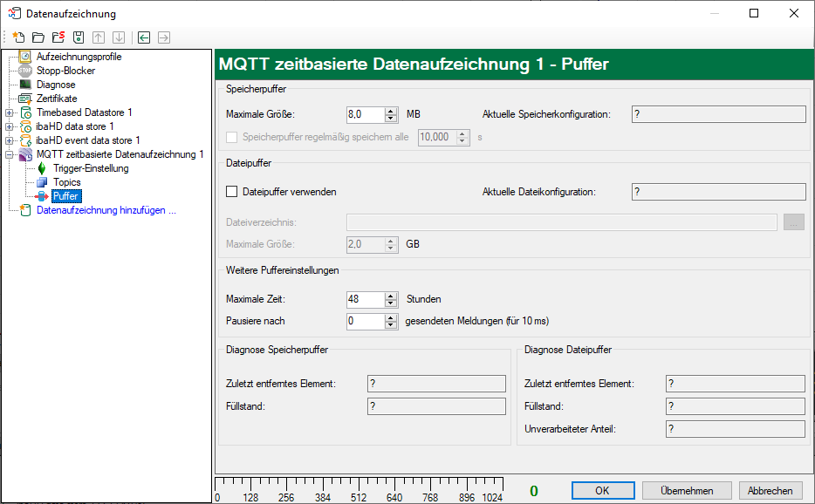Expand the ibaHD data store 1 node
Screen dimensions: 815x504
(x=10, y=126)
